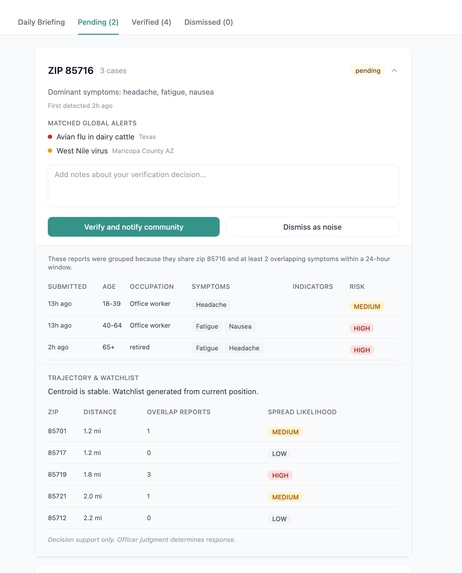This screenshot has width=462, height=573.
Task: Click Verify and notify community button
Action: click(x=133, y=227)
